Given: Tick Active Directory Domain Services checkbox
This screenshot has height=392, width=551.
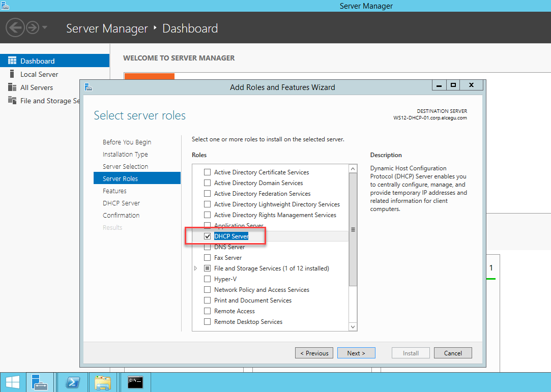Looking at the screenshot, I should [208, 183].
